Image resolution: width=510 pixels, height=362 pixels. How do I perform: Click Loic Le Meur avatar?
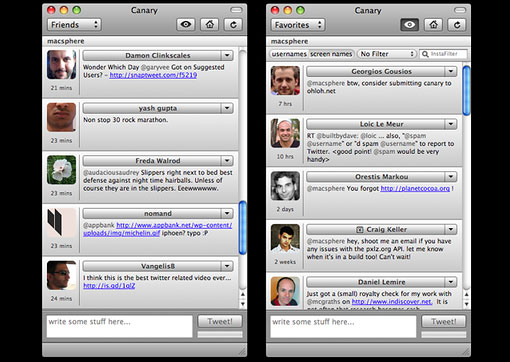[285, 133]
